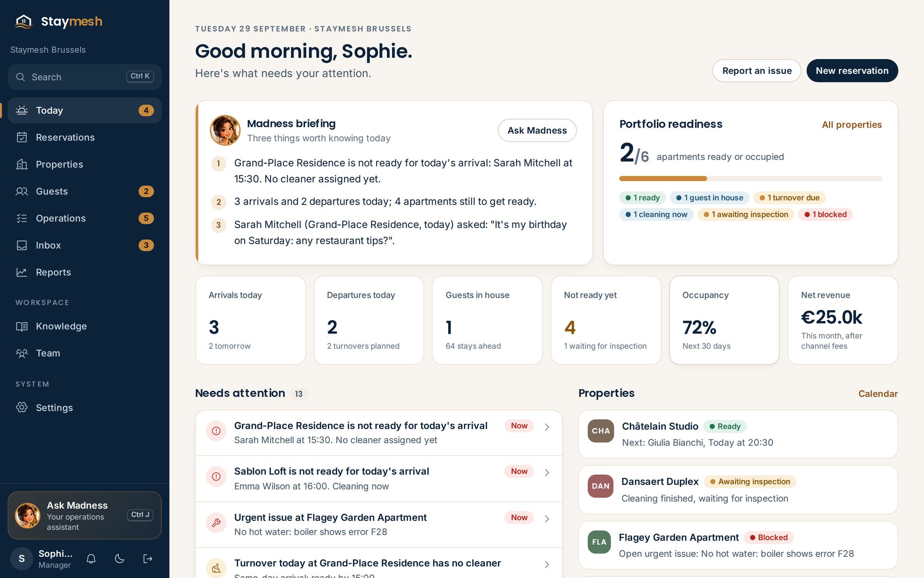The width and height of the screenshot is (924, 578).
Task: Click the 1 blocked status chip
Action: click(x=825, y=214)
